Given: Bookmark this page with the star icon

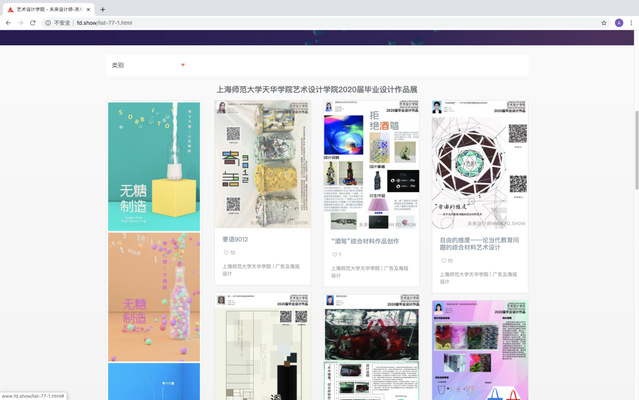Looking at the screenshot, I should pyautogui.click(x=604, y=23).
